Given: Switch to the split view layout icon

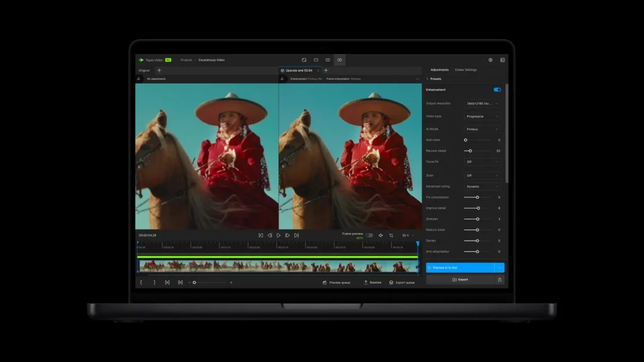Looking at the screenshot, I should (328, 60).
